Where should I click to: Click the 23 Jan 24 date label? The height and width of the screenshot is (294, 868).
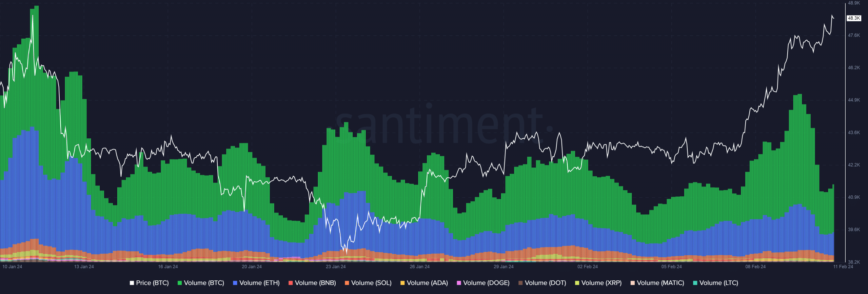pos(336,267)
